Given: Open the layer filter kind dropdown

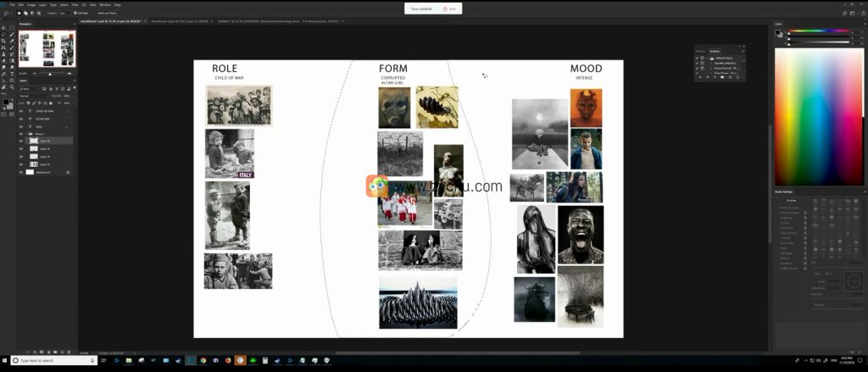Looking at the screenshot, I should (25, 88).
